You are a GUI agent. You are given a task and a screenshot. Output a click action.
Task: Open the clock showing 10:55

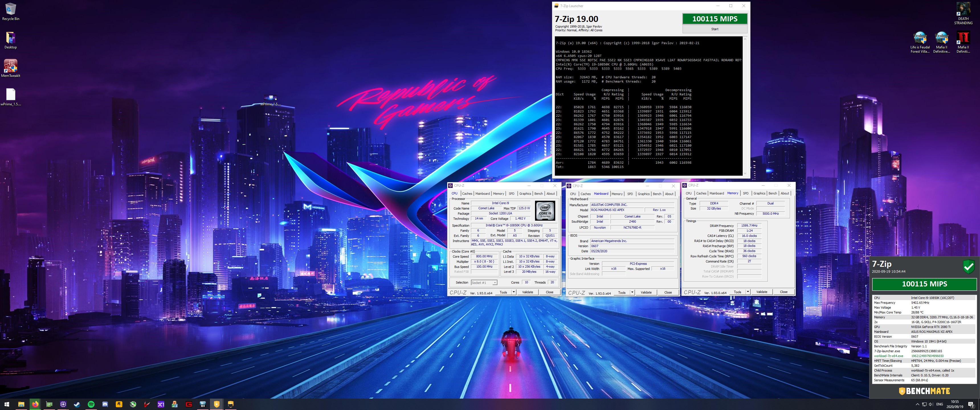pyautogui.click(x=955, y=404)
